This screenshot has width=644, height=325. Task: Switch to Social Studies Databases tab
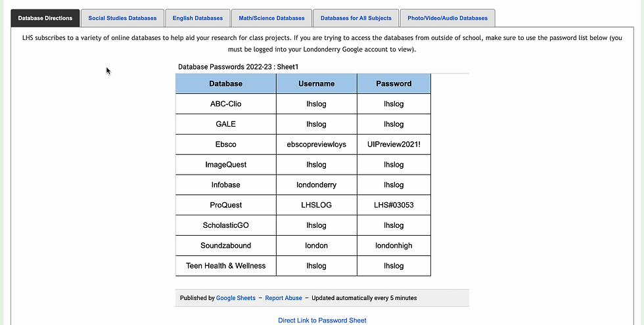click(122, 18)
